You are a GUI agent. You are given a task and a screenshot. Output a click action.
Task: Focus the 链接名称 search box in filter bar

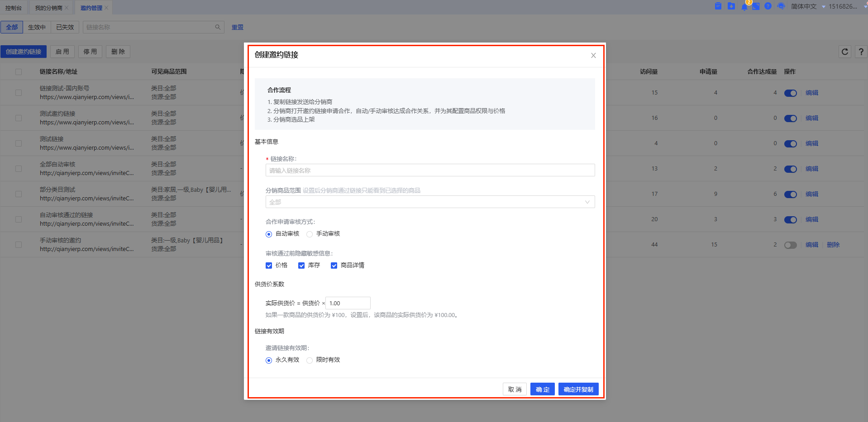[153, 27]
